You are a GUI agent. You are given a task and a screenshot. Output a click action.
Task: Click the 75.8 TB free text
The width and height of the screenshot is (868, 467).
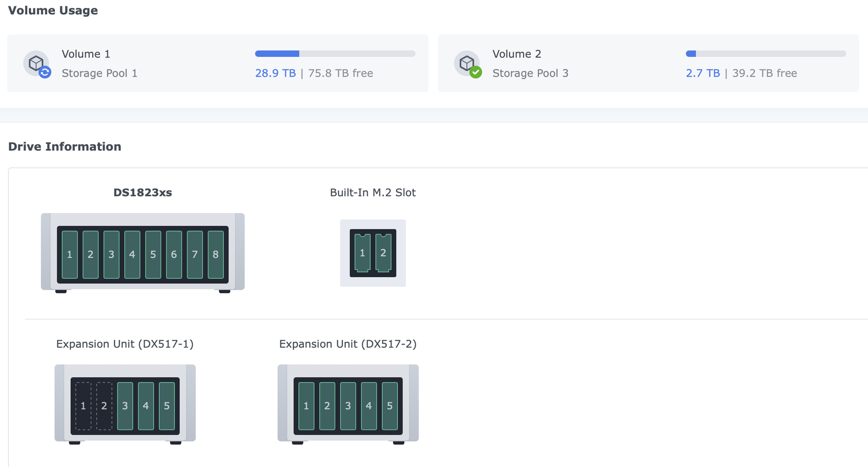click(x=340, y=73)
